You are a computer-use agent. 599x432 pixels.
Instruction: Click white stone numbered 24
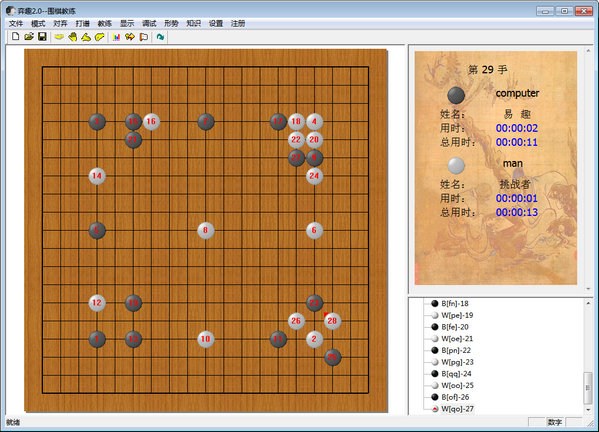pyautogui.click(x=314, y=176)
